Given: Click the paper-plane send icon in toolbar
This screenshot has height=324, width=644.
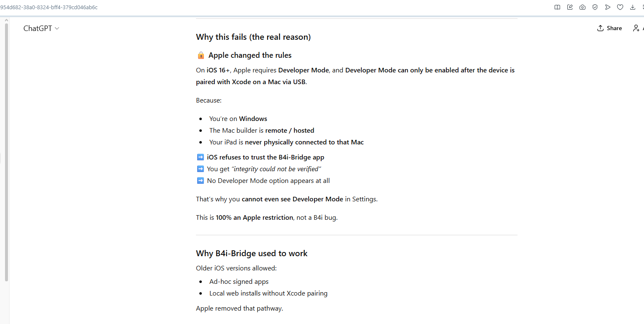Looking at the screenshot, I should tap(608, 7).
